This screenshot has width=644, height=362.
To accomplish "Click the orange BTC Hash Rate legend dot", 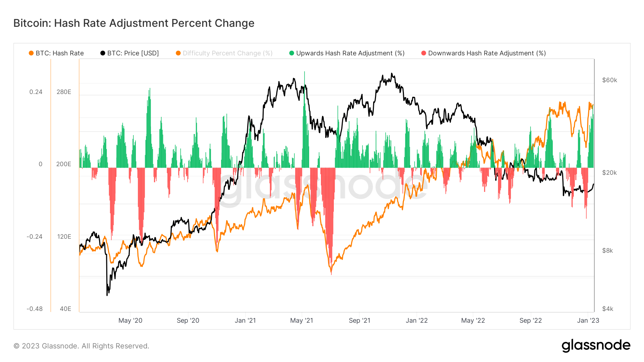I will point(31,53).
